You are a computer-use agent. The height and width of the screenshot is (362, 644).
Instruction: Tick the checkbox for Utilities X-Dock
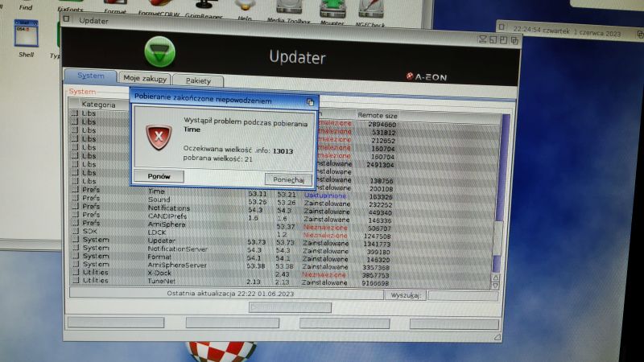tap(75, 272)
